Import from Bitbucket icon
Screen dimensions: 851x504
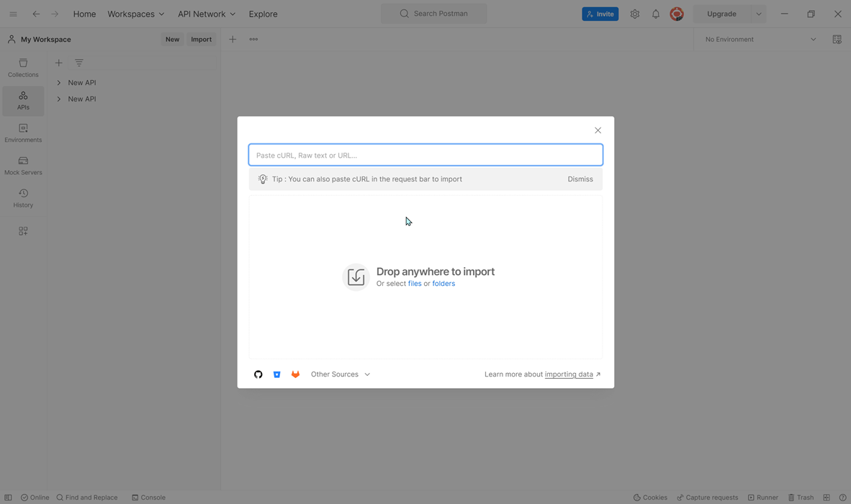276,374
